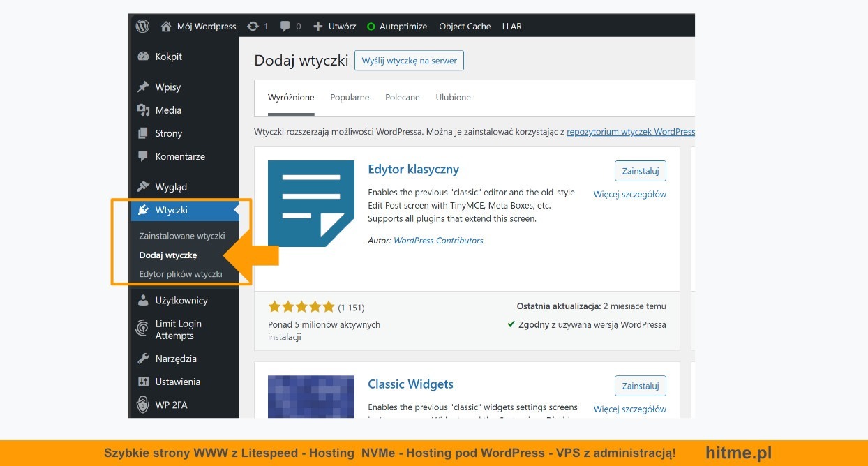The width and height of the screenshot is (868, 466).
Task: Click the Autoptimize status item
Action: [x=396, y=27]
